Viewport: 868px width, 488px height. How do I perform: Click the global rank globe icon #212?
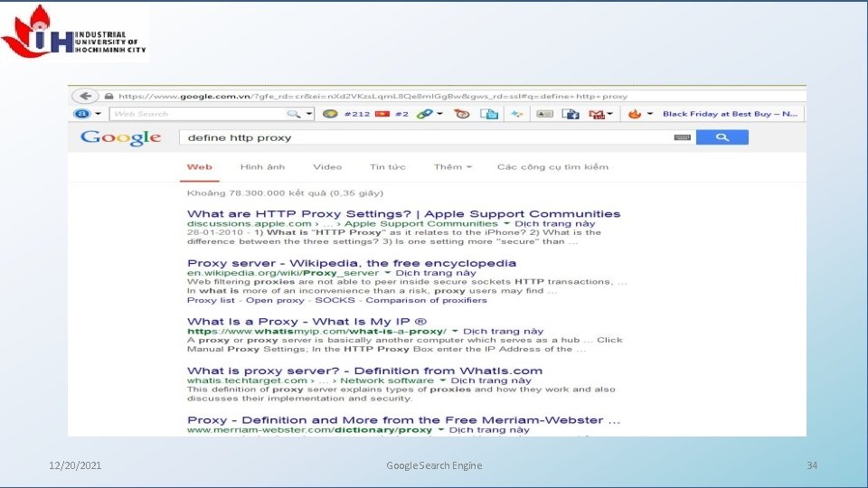coord(331,114)
